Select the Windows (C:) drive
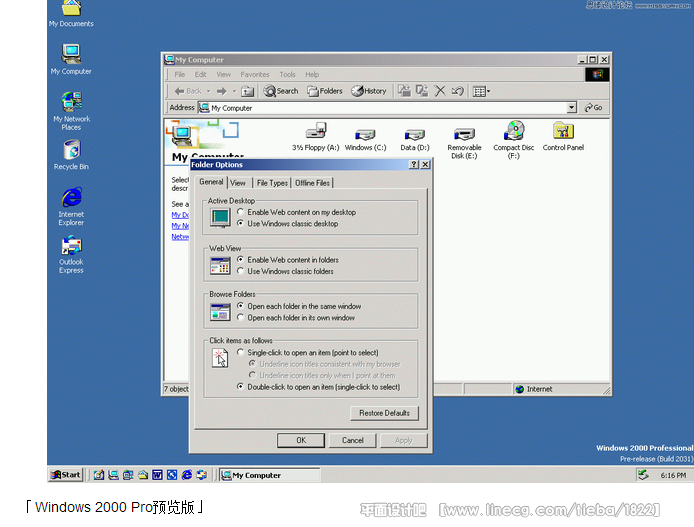The width and height of the screenshot is (694, 527). click(x=366, y=139)
